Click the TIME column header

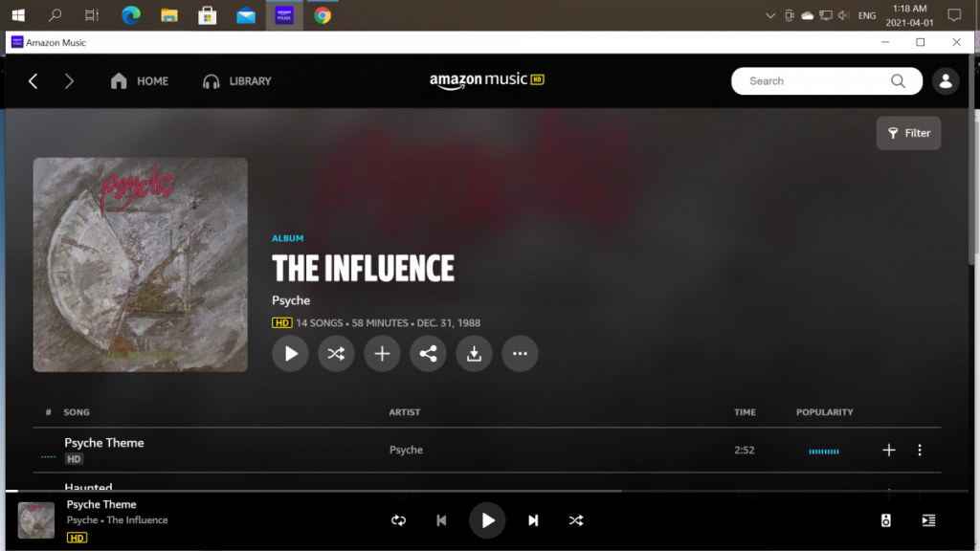point(745,412)
